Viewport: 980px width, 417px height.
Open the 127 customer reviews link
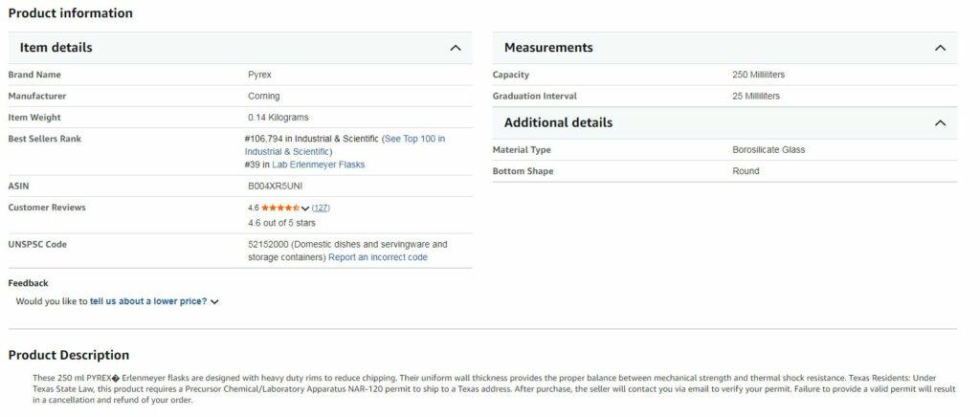(x=321, y=208)
